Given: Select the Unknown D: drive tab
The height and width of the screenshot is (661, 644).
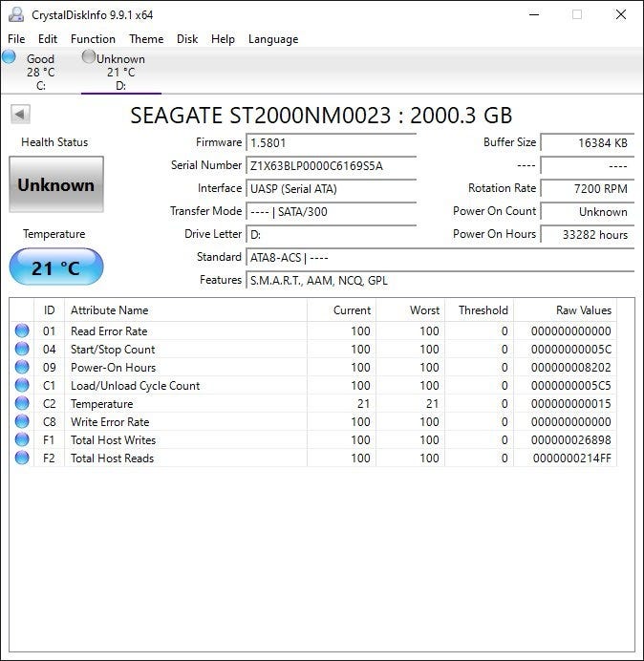Looking at the screenshot, I should click(121, 72).
